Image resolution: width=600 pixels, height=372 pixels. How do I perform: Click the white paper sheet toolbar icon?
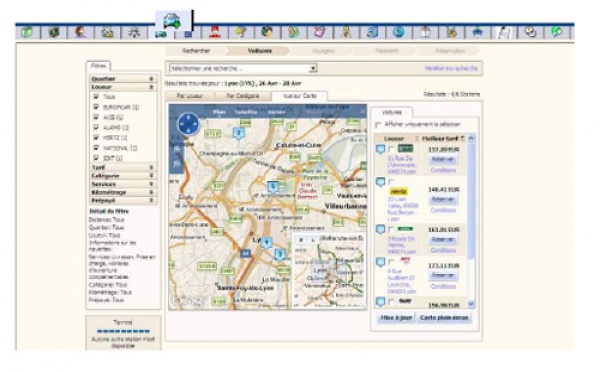(504, 33)
